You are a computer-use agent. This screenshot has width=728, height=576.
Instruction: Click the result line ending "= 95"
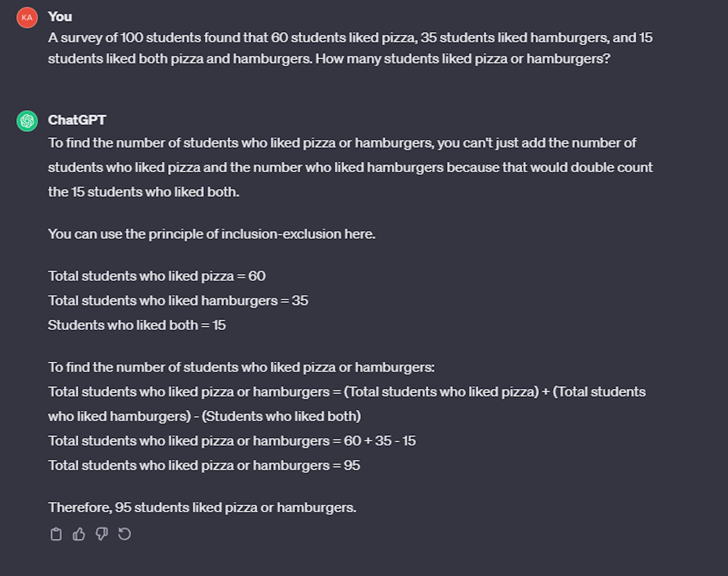click(204, 465)
